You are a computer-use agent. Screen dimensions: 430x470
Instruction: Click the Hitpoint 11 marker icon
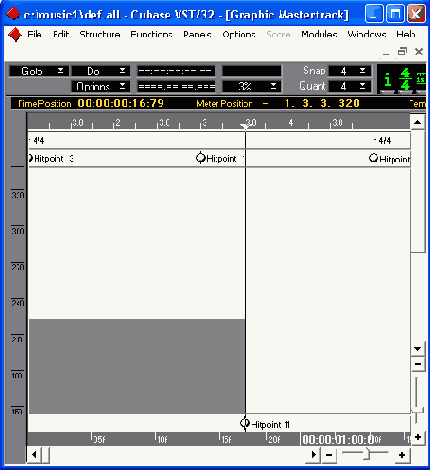(x=245, y=423)
